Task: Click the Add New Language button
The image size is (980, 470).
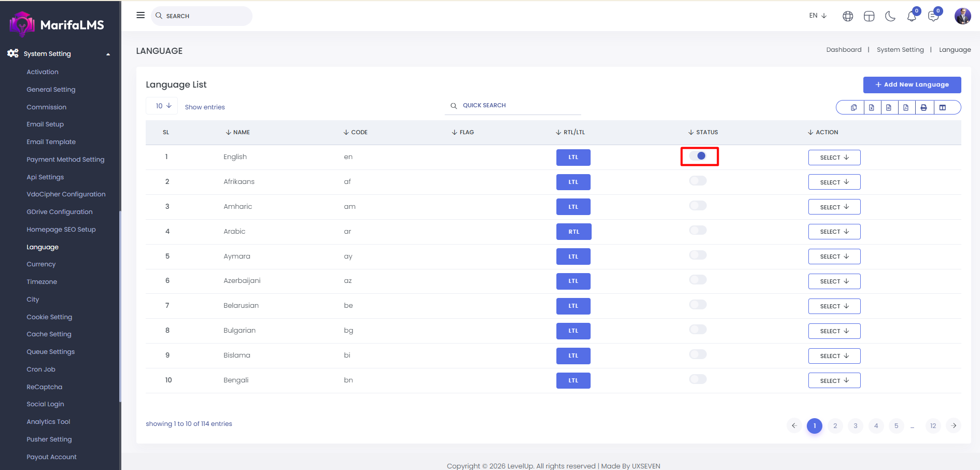Action: click(x=912, y=85)
